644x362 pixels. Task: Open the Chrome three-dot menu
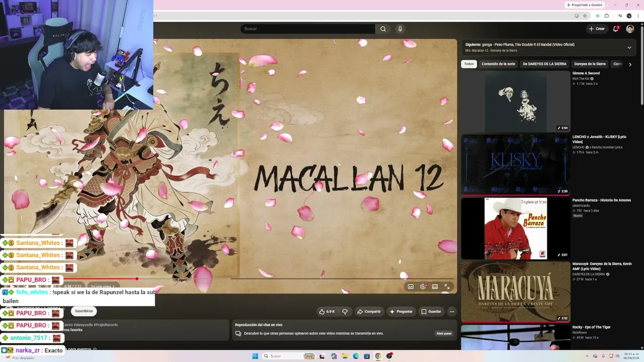[x=638, y=16]
